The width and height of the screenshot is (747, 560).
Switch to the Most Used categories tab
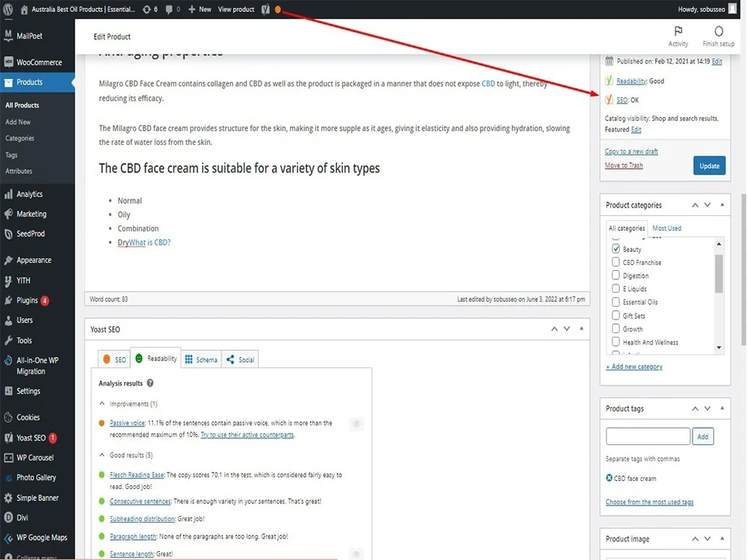tap(666, 228)
